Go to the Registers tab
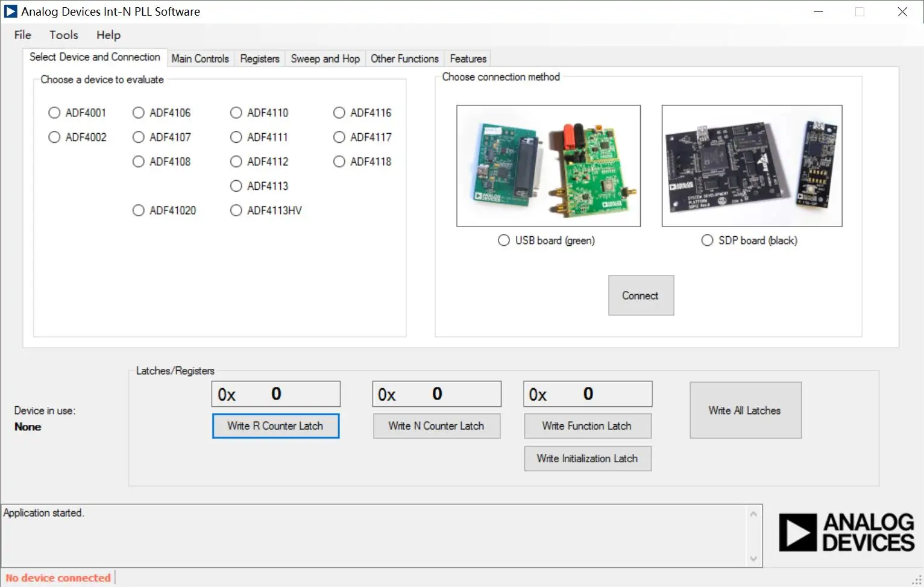The image size is (924, 587). [x=260, y=58]
